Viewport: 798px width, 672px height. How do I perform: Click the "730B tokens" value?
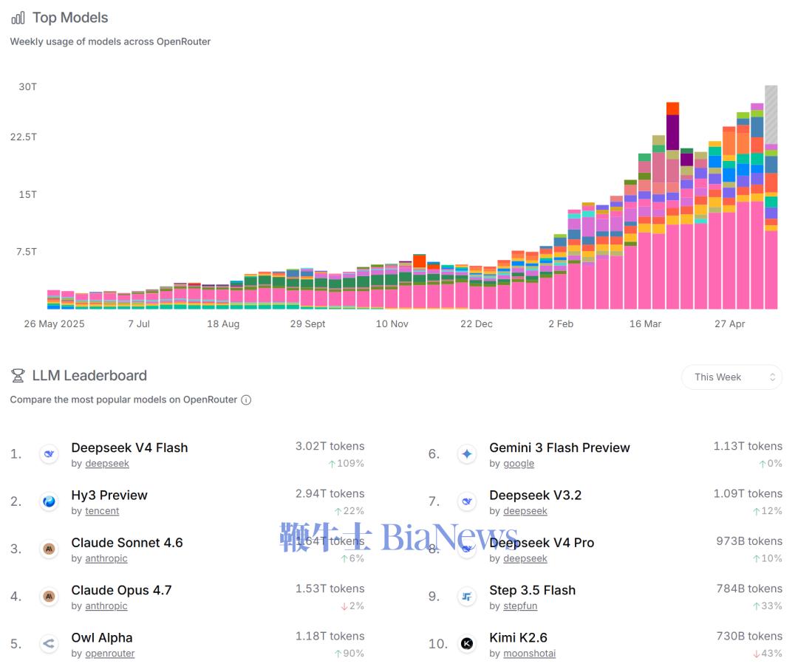[x=749, y=636]
